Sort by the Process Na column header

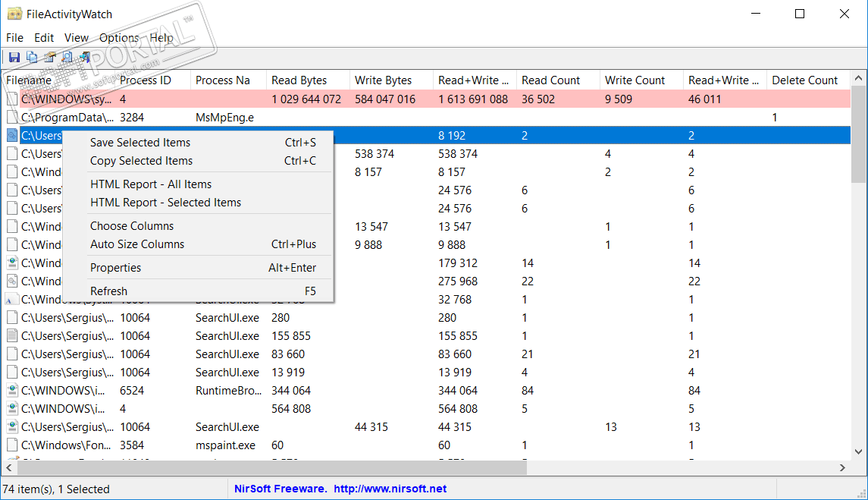228,80
